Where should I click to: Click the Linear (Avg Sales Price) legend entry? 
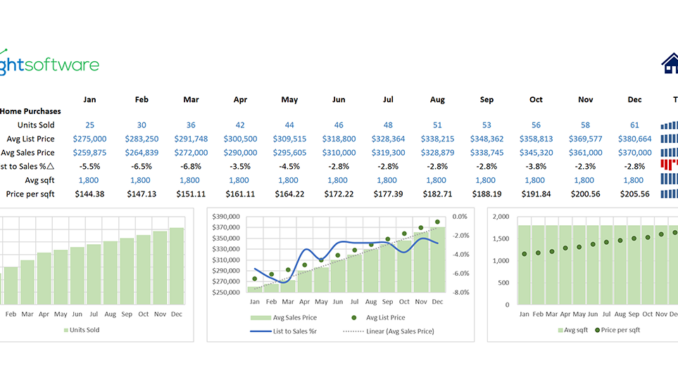pyautogui.click(x=388, y=331)
